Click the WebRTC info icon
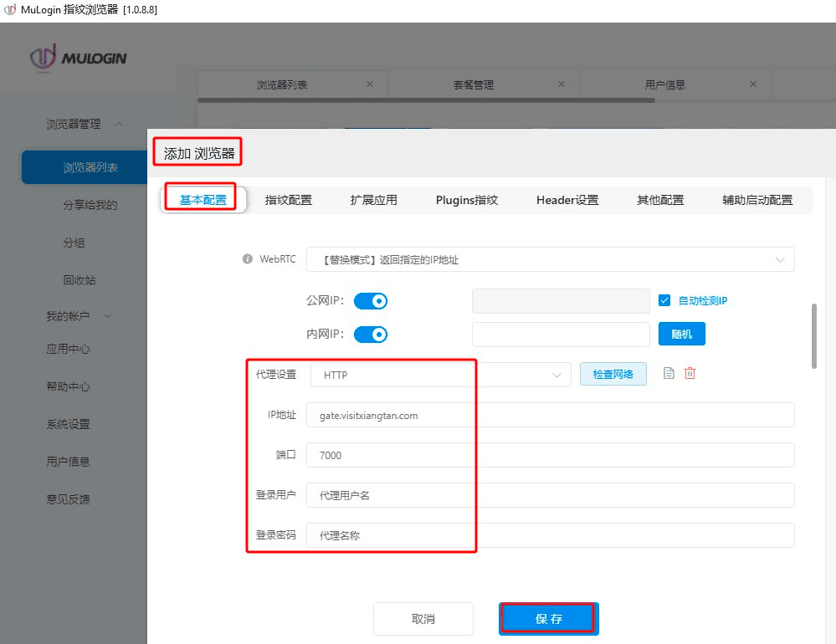836x644 pixels. click(x=247, y=259)
